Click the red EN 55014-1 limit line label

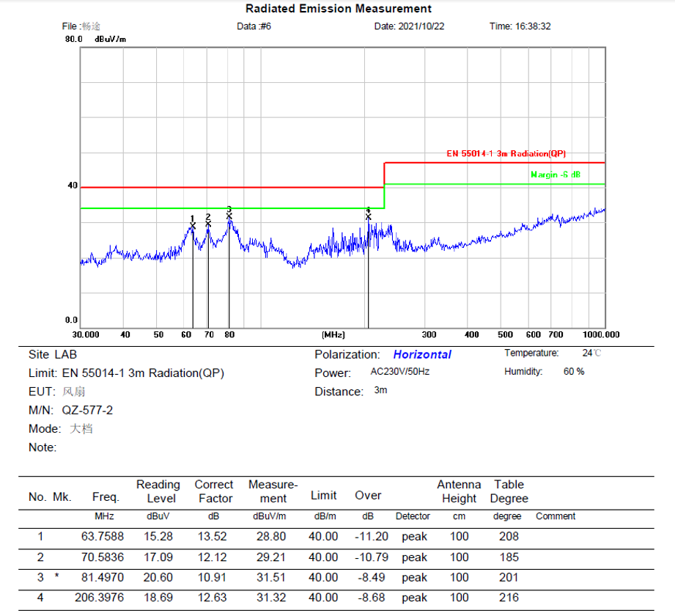point(506,154)
